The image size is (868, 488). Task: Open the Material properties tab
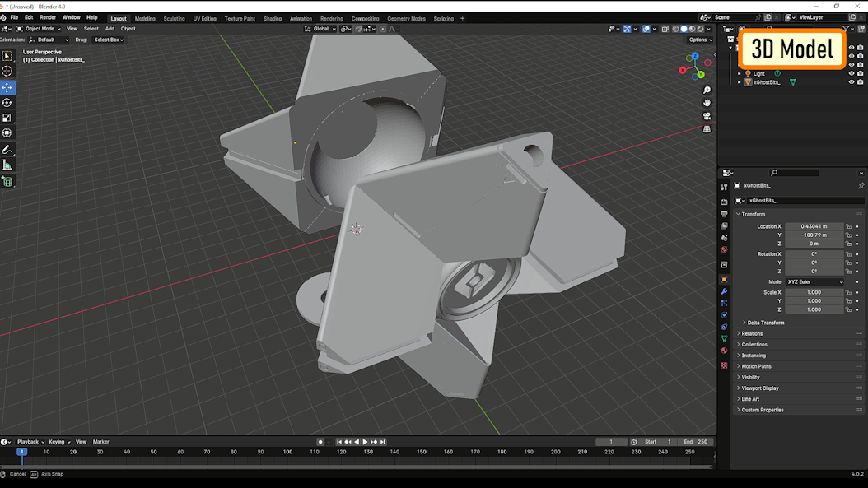click(724, 351)
